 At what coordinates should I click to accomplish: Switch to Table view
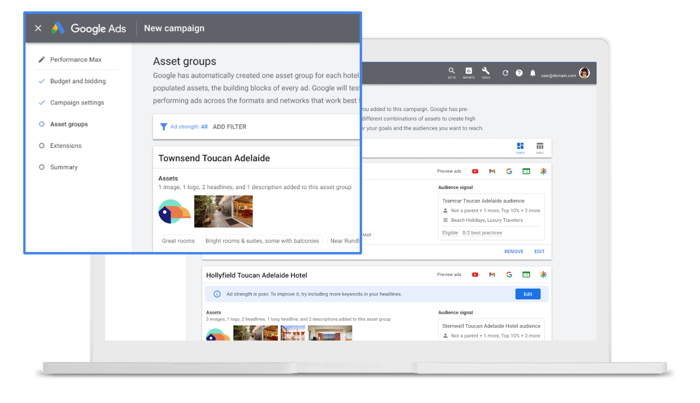[540, 147]
